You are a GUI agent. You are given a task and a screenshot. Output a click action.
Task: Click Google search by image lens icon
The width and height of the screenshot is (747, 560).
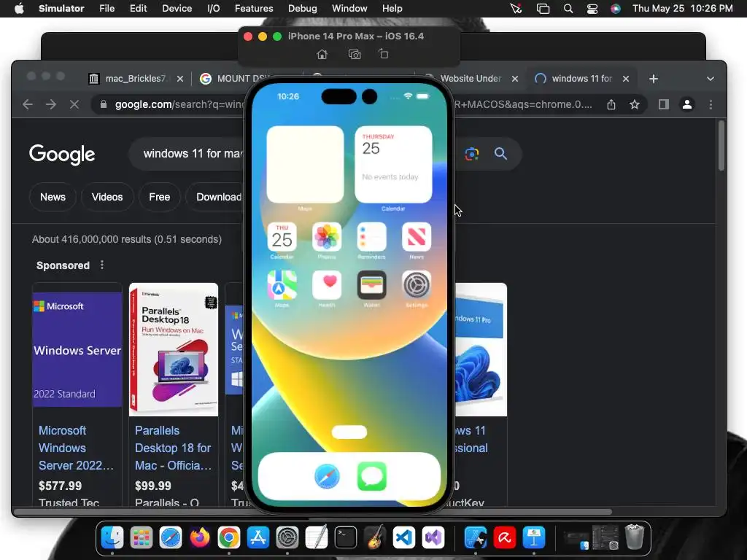click(472, 153)
